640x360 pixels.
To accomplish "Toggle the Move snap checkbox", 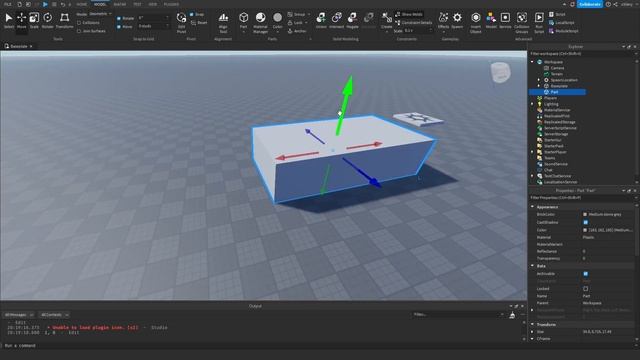I will [119, 27].
